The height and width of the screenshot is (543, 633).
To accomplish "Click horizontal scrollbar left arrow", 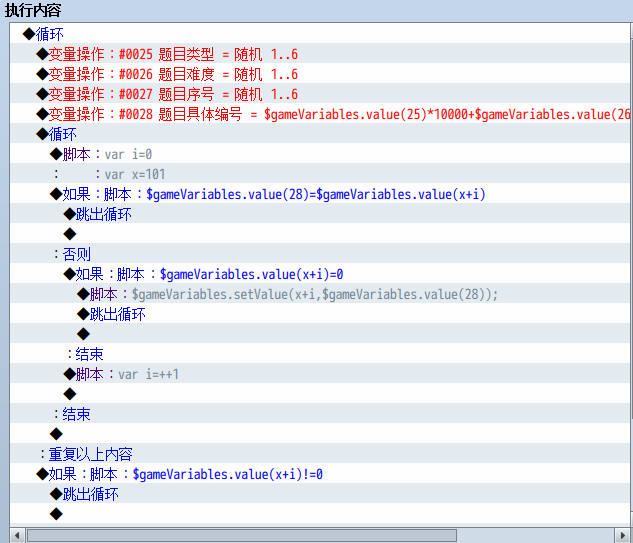I will [x=17, y=535].
